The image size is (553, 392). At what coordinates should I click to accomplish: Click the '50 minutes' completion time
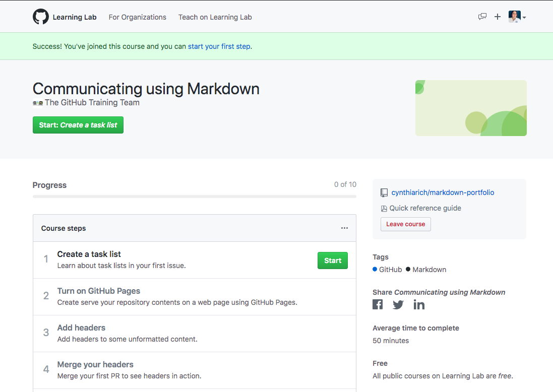[391, 341]
